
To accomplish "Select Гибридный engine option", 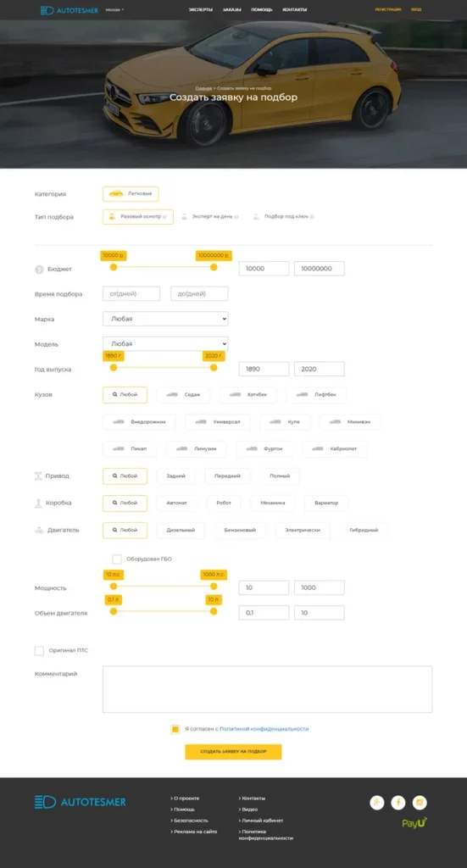I will 364,531.
